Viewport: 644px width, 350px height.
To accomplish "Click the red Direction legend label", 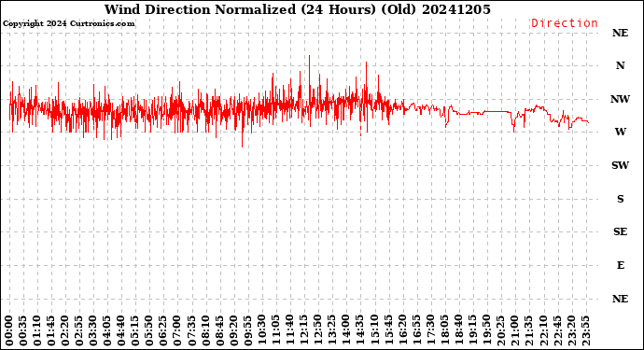I will click(565, 23).
